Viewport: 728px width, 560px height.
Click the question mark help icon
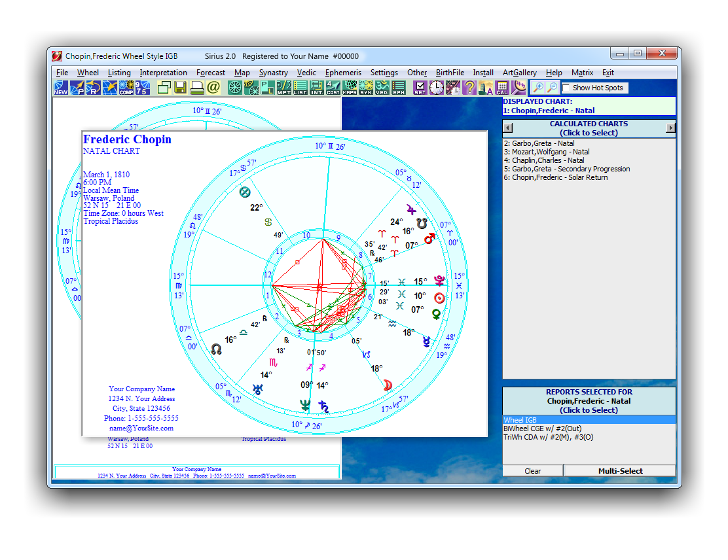[469, 88]
